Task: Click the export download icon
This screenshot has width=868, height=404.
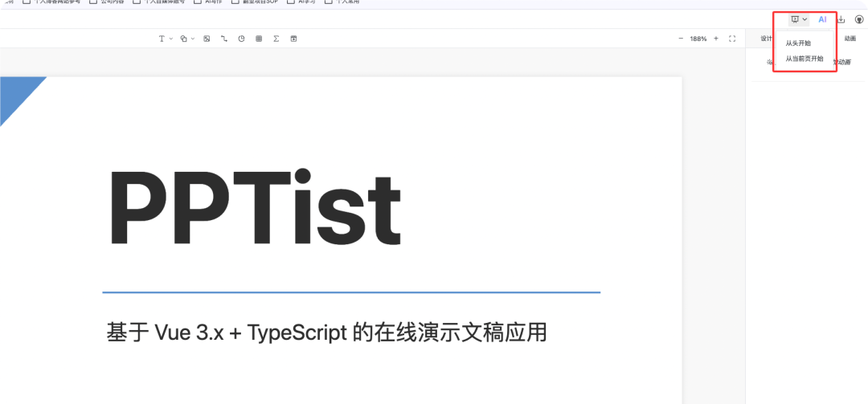Action: coord(841,19)
